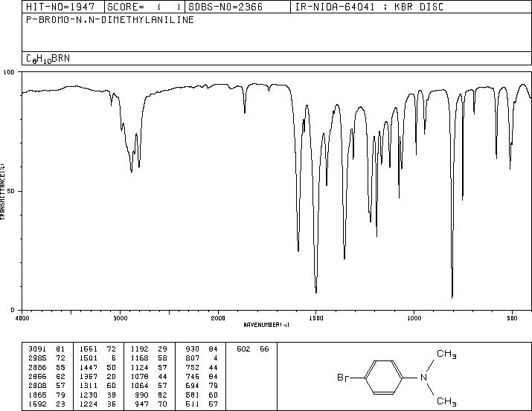
Task: Click the TRANSMITTANCE vertical axis title
Action: [2, 192]
